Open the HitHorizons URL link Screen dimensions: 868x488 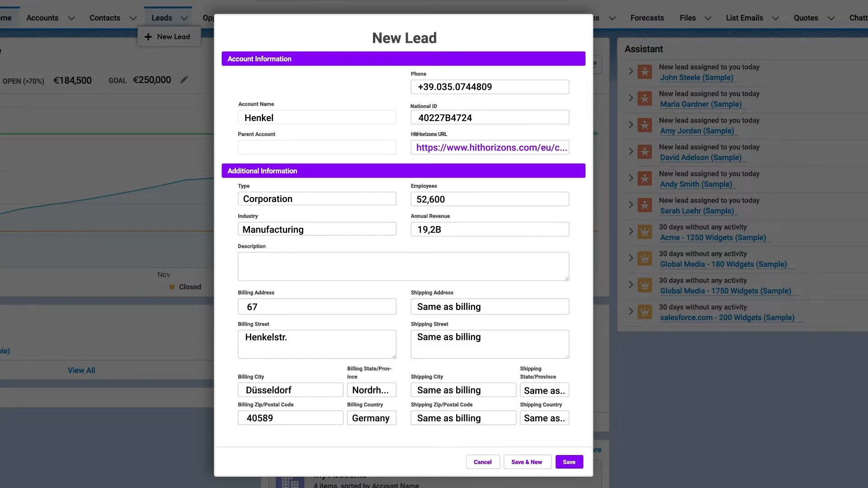491,148
